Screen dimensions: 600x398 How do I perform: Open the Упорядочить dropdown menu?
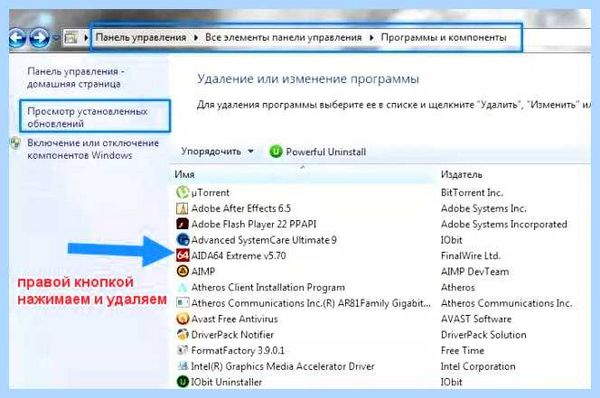(217, 152)
